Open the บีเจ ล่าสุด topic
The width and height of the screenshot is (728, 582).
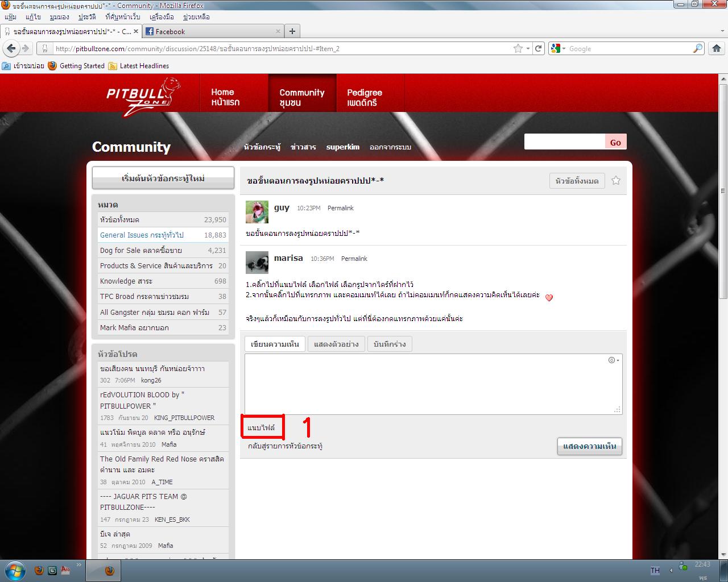115,534
